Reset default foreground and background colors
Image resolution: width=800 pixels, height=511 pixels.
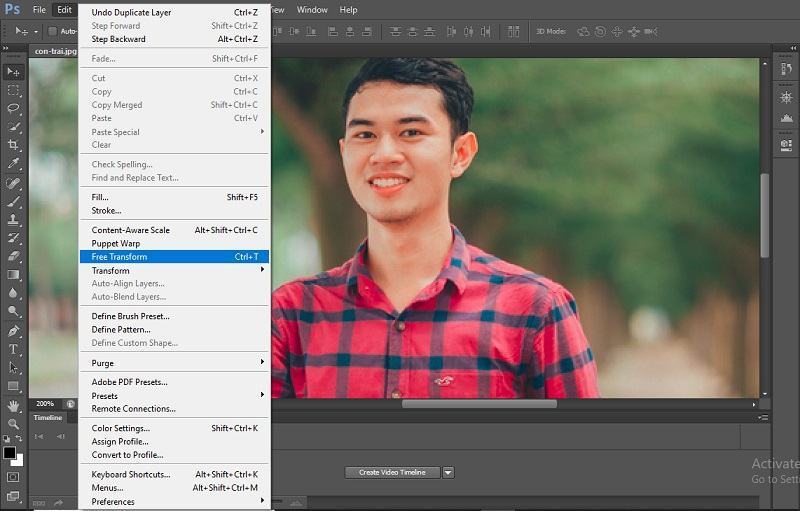pyautogui.click(x=7, y=439)
